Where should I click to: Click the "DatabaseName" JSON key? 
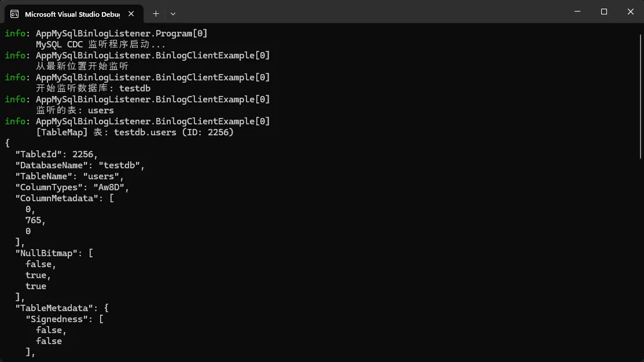(x=51, y=165)
